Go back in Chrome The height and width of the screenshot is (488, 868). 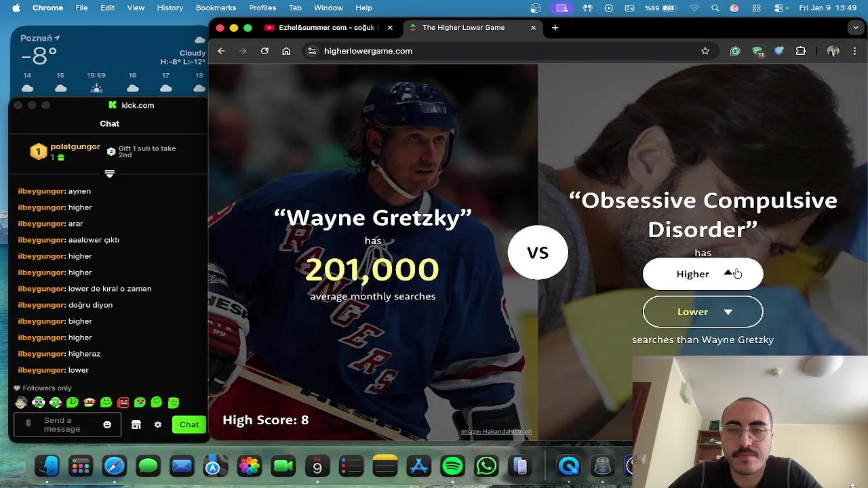(x=221, y=51)
